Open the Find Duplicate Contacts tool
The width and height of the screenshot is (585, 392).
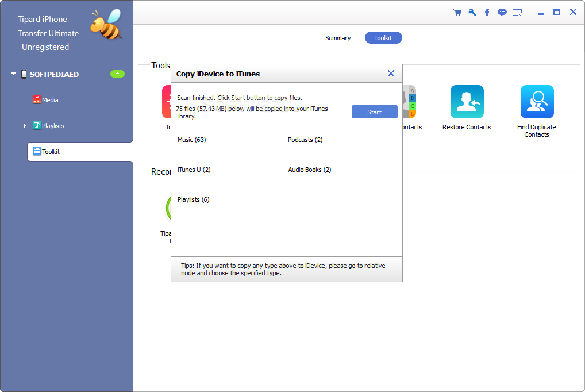[537, 102]
